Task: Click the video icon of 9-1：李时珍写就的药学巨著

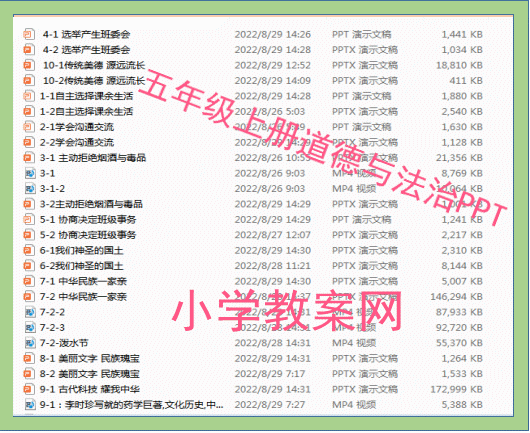Action: point(30,405)
